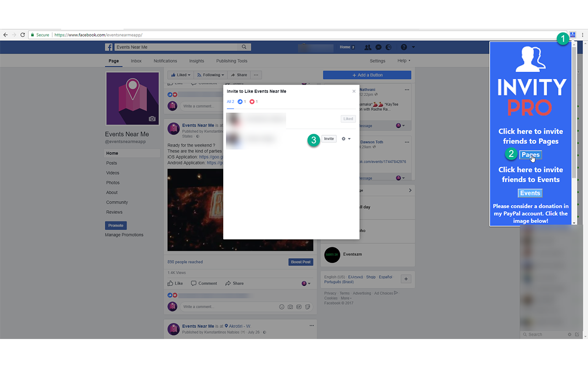Image resolution: width=588 pixels, height=368 pixels.
Task: Open options ellipsis on Akrotiri post
Action: (311, 326)
